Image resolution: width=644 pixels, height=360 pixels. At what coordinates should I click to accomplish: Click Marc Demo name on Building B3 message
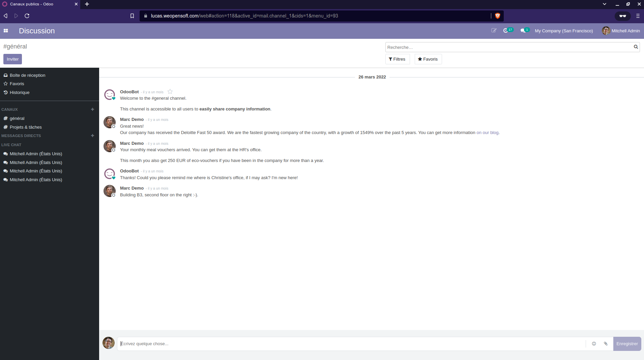pos(132,188)
